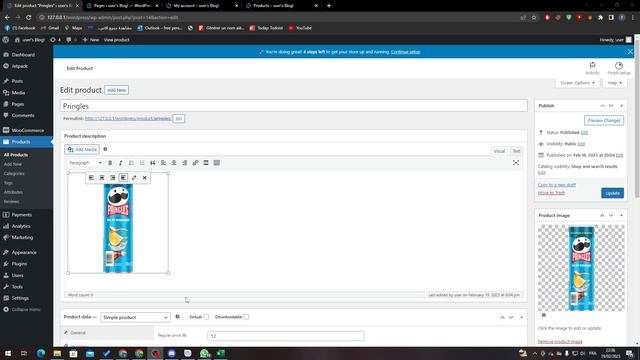640x360 pixels.
Task: Insert a bulleted list
Action: [131, 163]
